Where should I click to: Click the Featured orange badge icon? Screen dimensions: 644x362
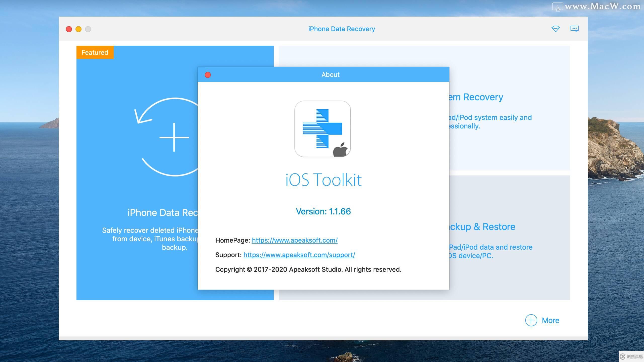point(95,53)
